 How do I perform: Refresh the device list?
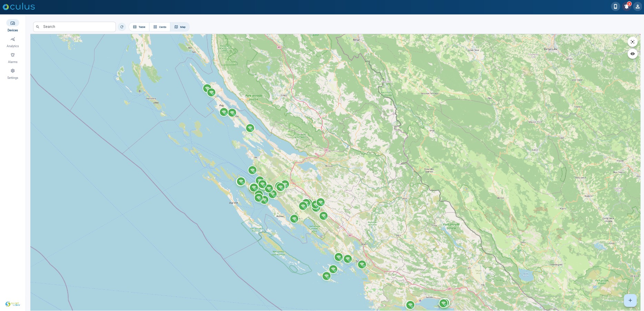pyautogui.click(x=122, y=27)
